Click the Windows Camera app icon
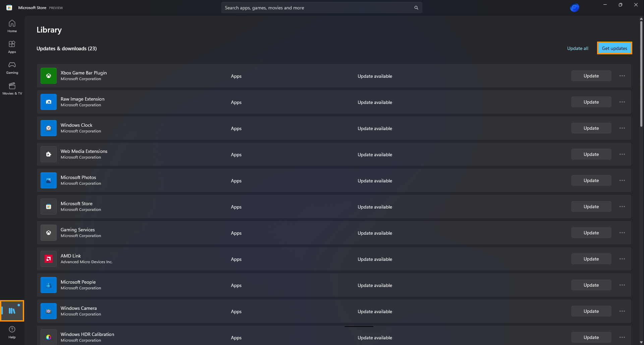This screenshot has width=644, height=345. tap(49, 311)
